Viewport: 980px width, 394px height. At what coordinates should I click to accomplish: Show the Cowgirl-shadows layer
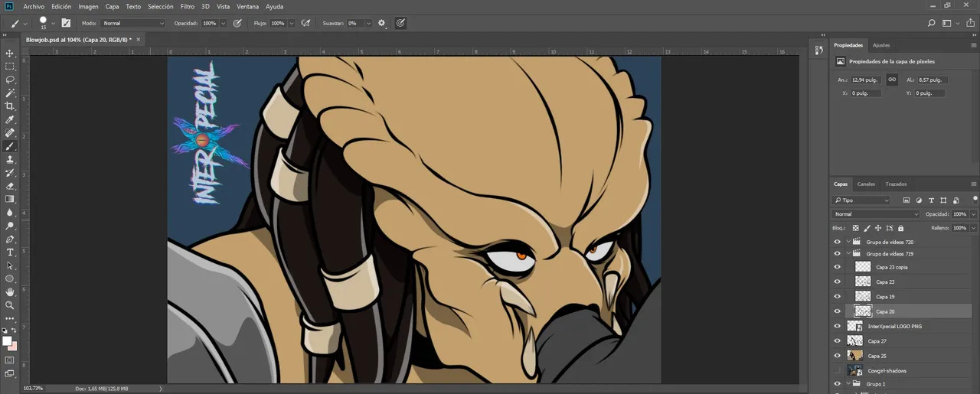[x=837, y=370]
